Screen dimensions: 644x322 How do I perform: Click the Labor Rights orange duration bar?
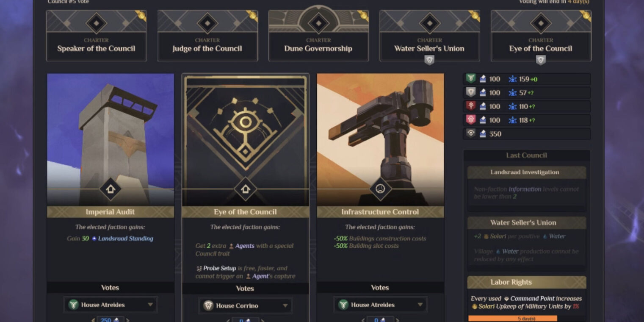513,319
